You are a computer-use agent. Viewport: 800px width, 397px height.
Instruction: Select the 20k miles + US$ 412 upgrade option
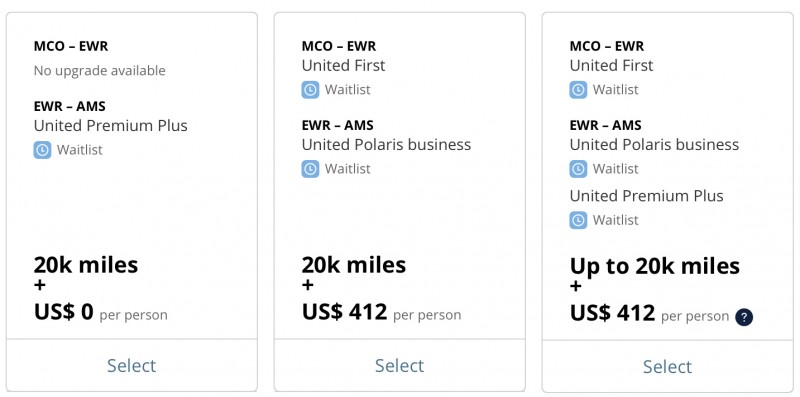pos(399,365)
